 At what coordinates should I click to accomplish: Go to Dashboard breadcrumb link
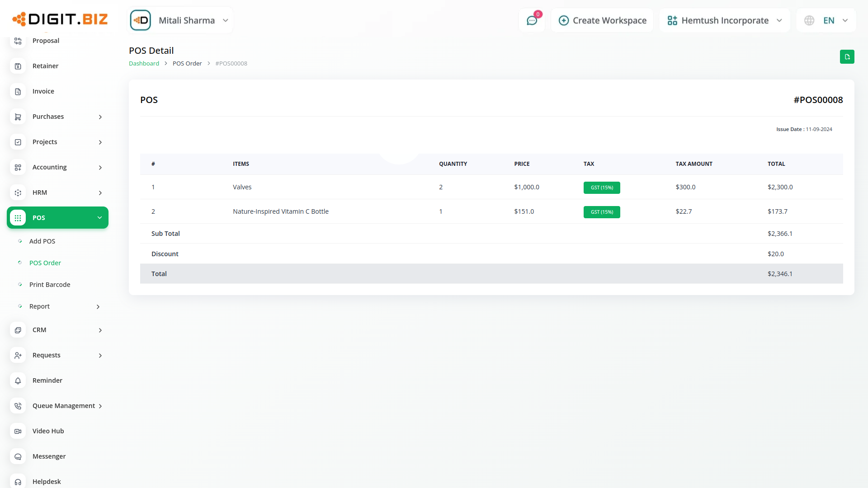point(144,63)
